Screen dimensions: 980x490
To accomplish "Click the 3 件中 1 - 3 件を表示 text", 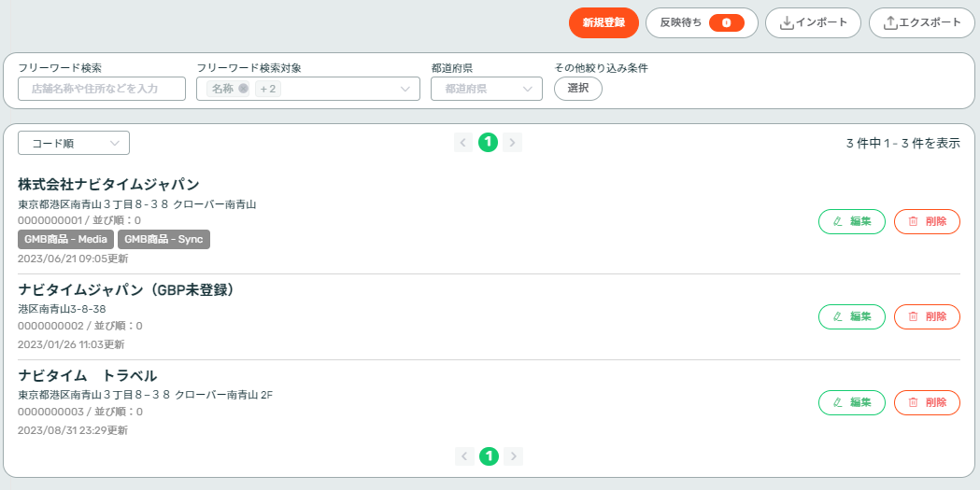I will [903, 143].
